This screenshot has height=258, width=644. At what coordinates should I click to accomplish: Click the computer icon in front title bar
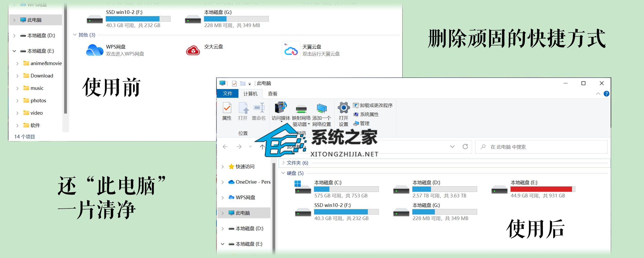[223, 83]
